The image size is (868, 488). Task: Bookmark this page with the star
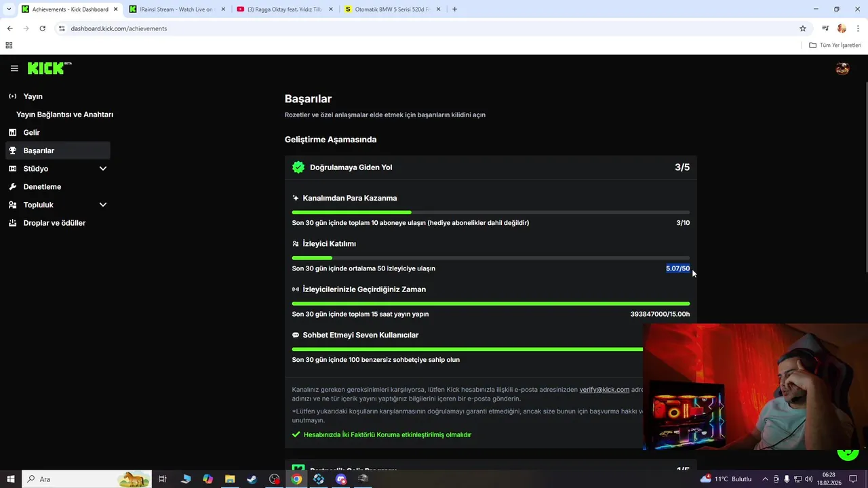[x=803, y=28]
